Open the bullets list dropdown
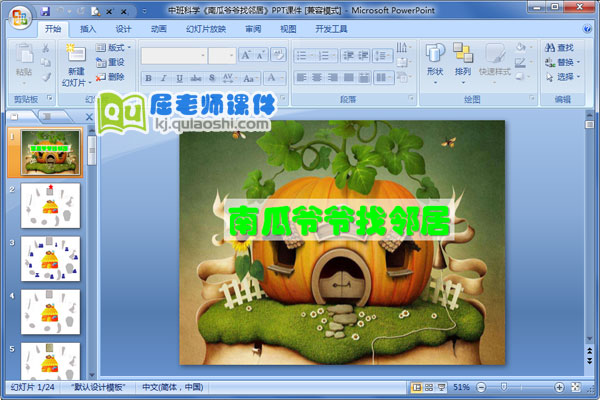This screenshot has width=600, height=400. coord(305,56)
